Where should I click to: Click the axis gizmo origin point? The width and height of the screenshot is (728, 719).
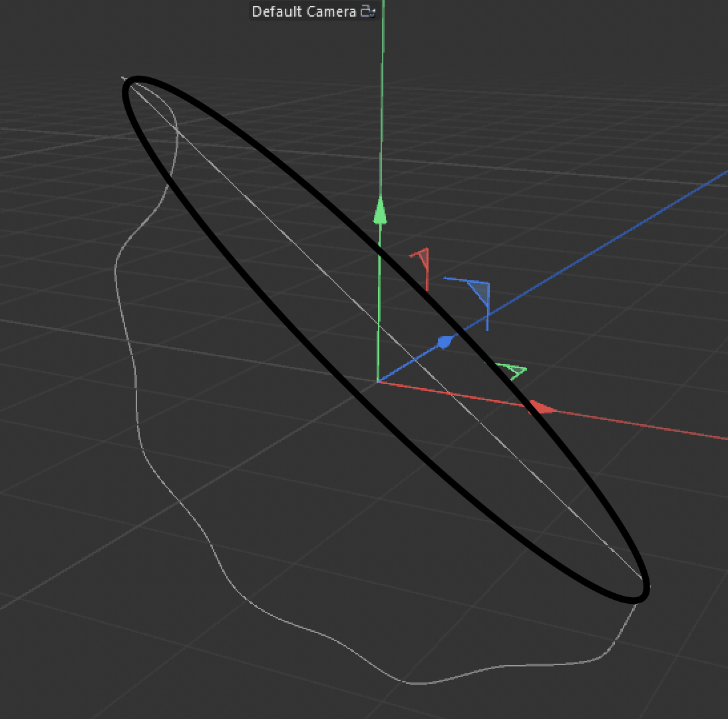(378, 381)
